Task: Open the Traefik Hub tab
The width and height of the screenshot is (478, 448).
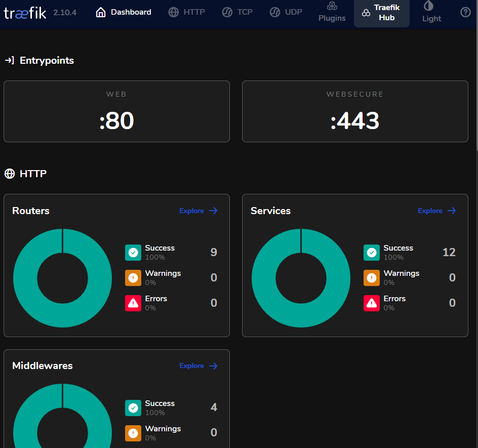Action: tap(381, 13)
